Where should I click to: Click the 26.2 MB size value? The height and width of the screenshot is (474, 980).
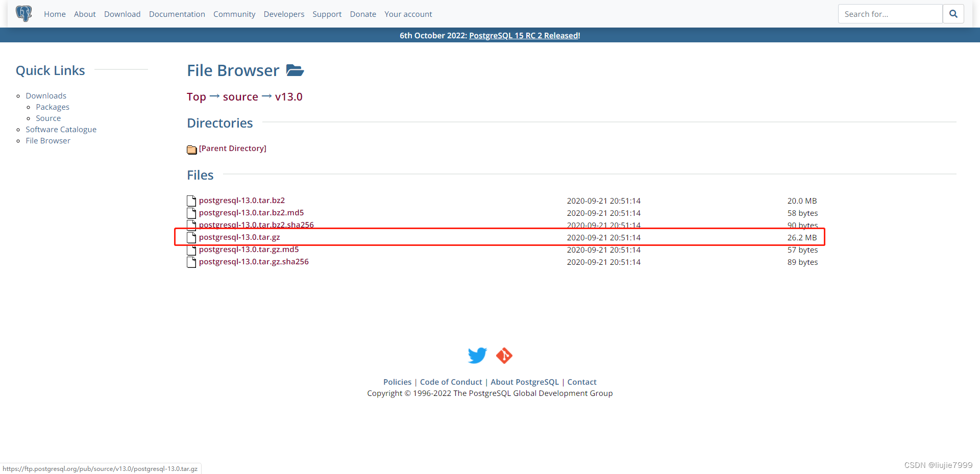(x=802, y=237)
